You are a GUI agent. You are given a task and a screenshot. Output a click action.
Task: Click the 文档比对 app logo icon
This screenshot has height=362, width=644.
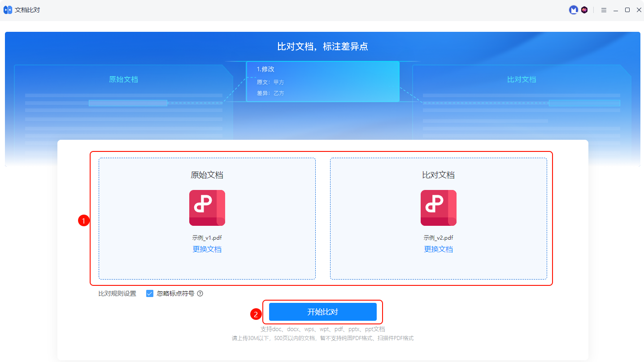pos(8,10)
